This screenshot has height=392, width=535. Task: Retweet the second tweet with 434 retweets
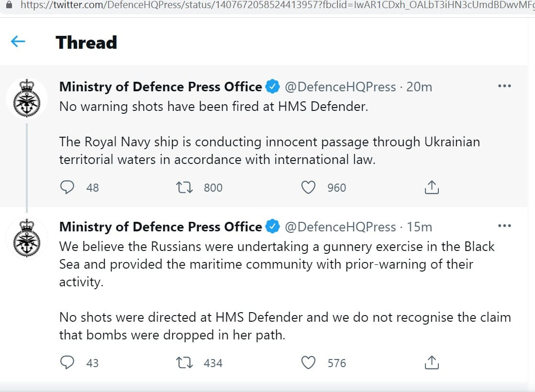(185, 362)
